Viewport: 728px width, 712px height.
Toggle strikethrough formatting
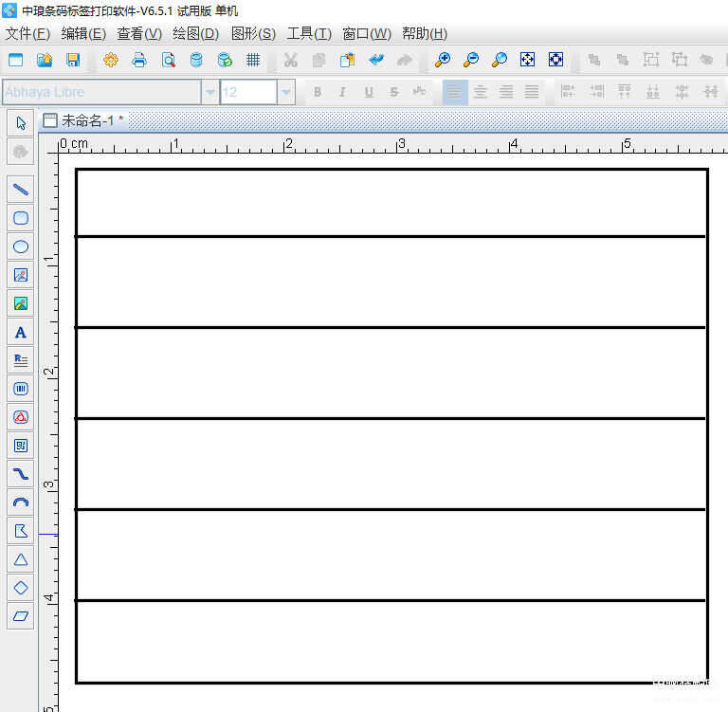pos(394,92)
